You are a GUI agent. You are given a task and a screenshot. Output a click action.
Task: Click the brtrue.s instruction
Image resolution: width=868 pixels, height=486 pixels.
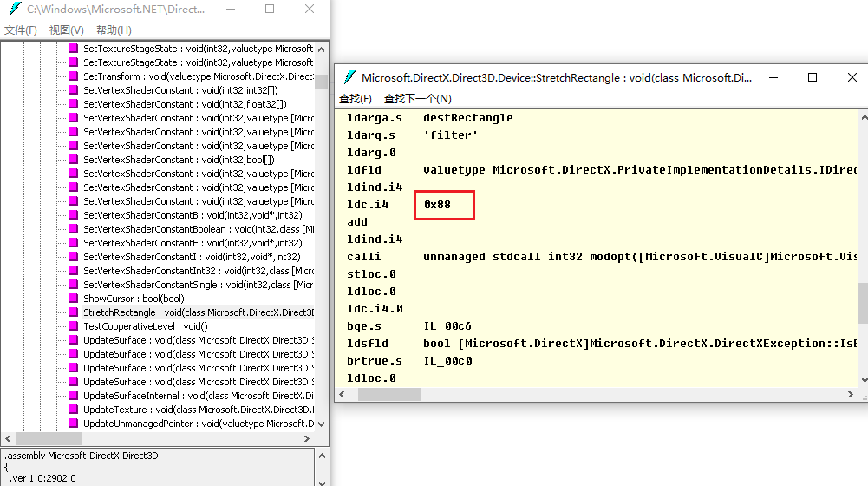(375, 361)
